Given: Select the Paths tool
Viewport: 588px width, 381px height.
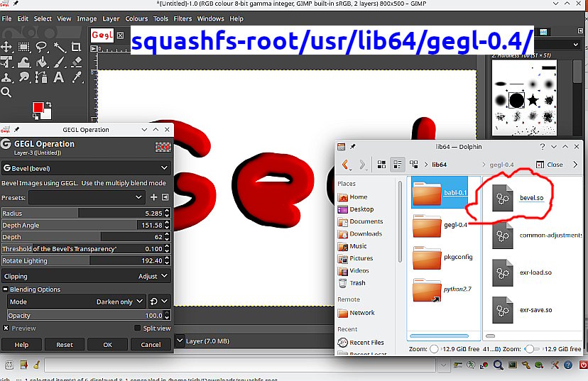Looking at the screenshot, I should point(41,77).
